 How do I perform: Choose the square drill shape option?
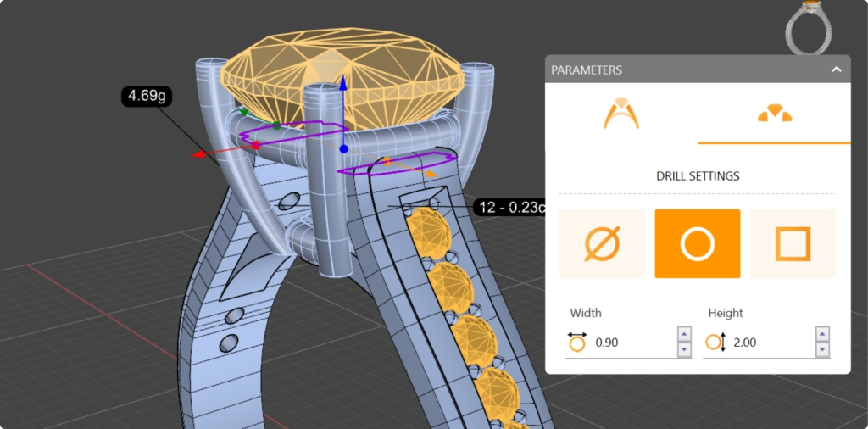[793, 244]
